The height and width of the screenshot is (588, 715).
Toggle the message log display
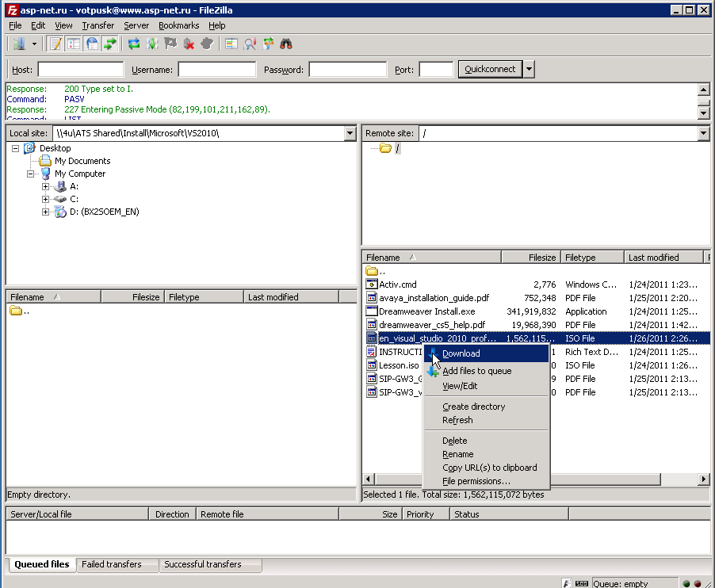(x=55, y=44)
